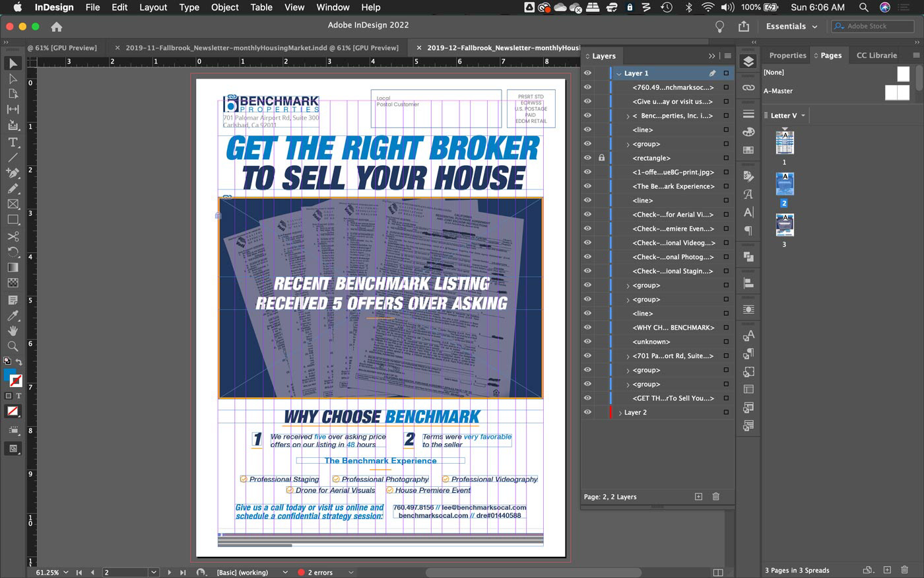Collapse Layer 1 in Layers panel
The image size is (924, 578).
coord(619,73)
